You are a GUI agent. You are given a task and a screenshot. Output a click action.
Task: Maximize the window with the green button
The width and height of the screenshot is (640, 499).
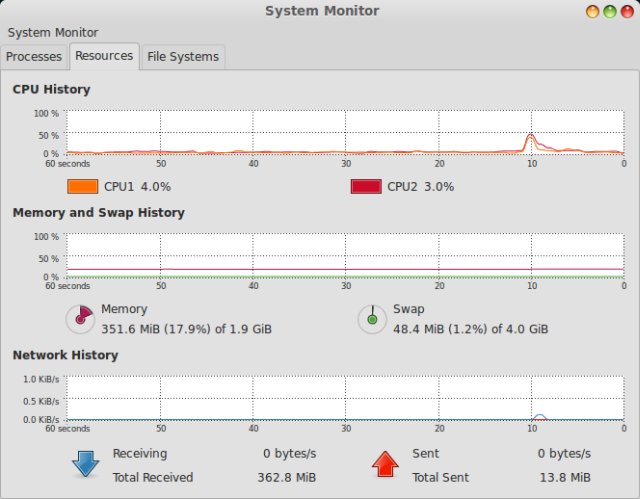609,12
